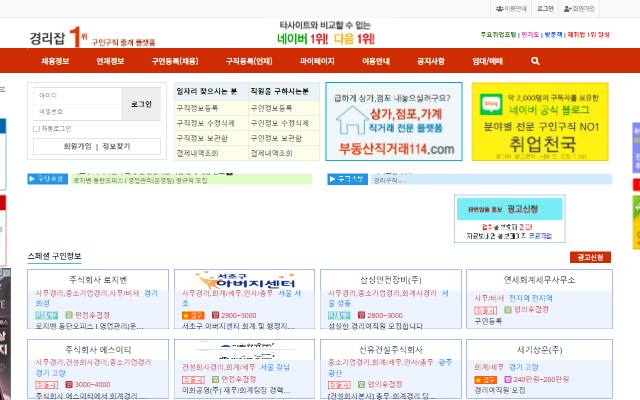Click the 로그인 link in top bar
The width and height of the screenshot is (640, 400).
coord(545,9)
